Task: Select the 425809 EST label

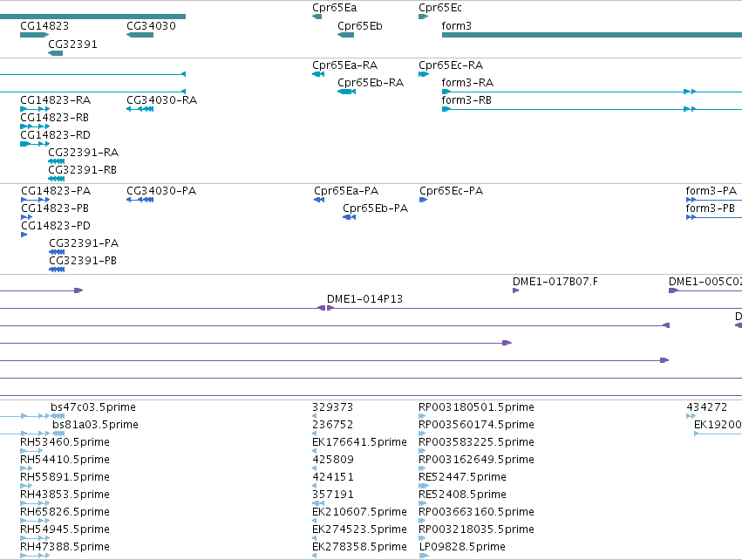Action: pyautogui.click(x=333, y=460)
